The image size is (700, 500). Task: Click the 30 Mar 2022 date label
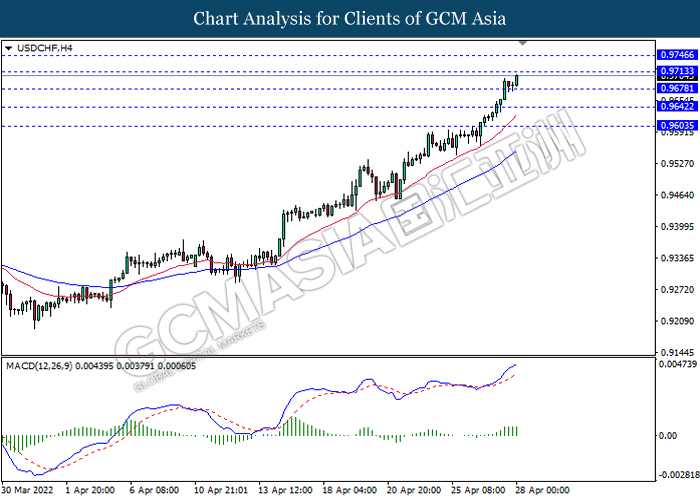click(28, 490)
